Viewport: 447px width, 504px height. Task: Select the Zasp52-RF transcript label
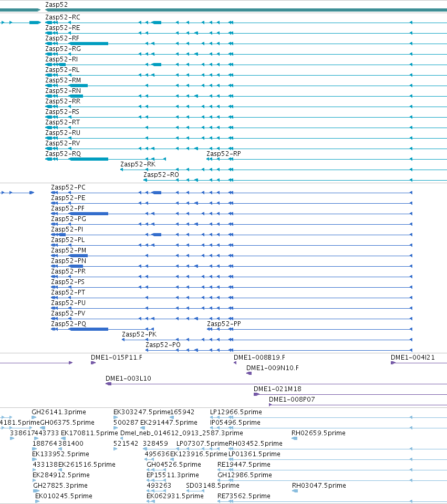pyautogui.click(x=62, y=38)
